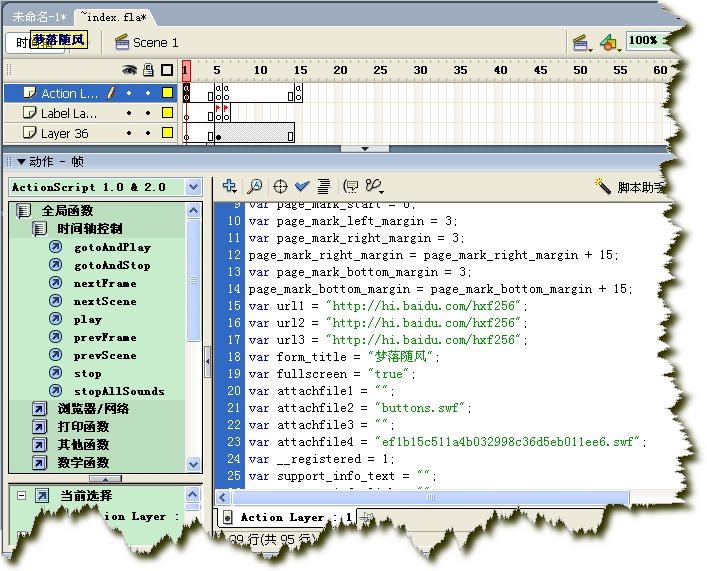Select the stopAllSounds function
The height and width of the screenshot is (571, 707).
119,391
